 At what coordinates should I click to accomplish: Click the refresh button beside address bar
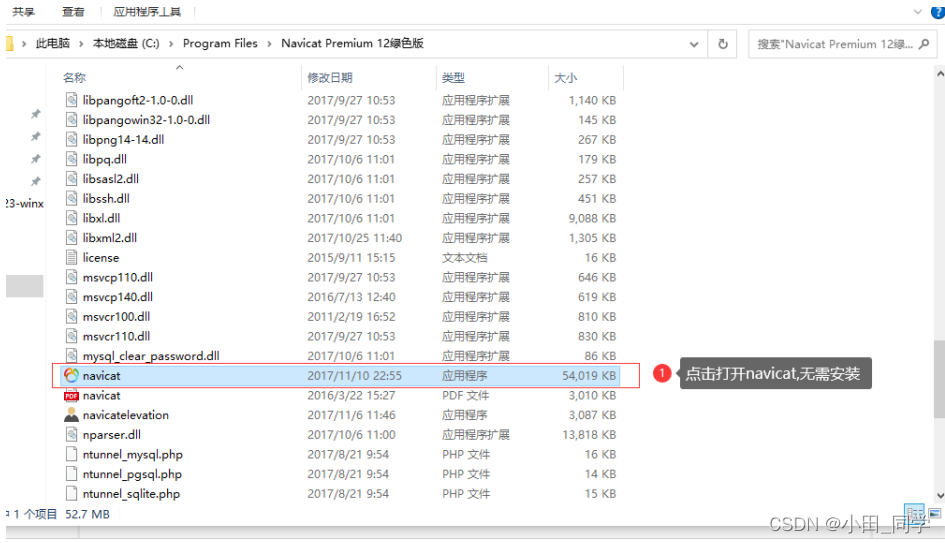point(723,44)
